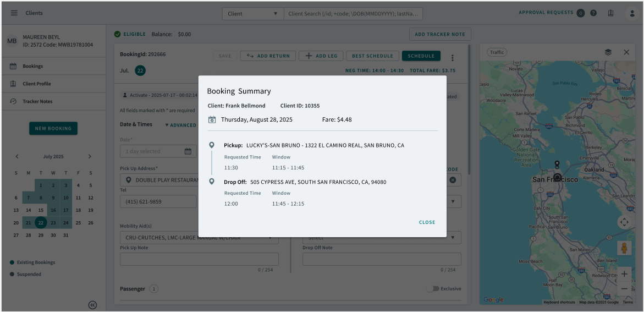Toggle the Exclusive passenger switch
Screen dimensions: 644x312
(x=432, y=288)
